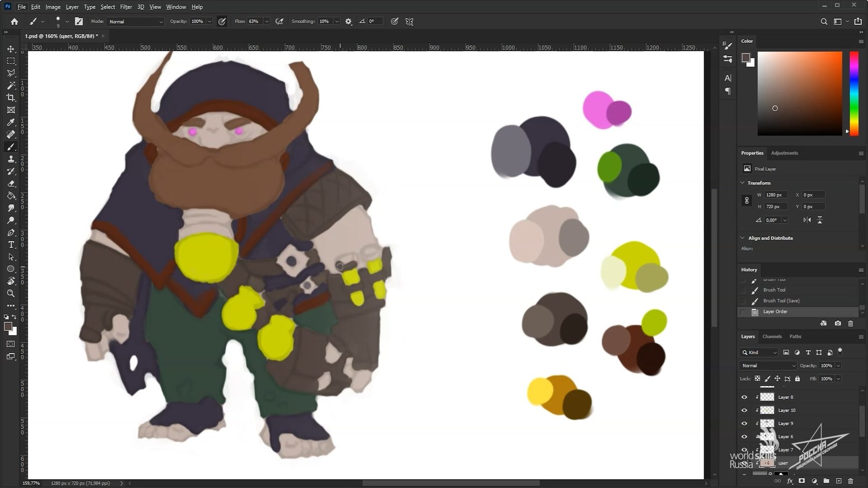Screen dimensions: 868x488
Task: Select the Pen tool
Action: click(x=11, y=232)
